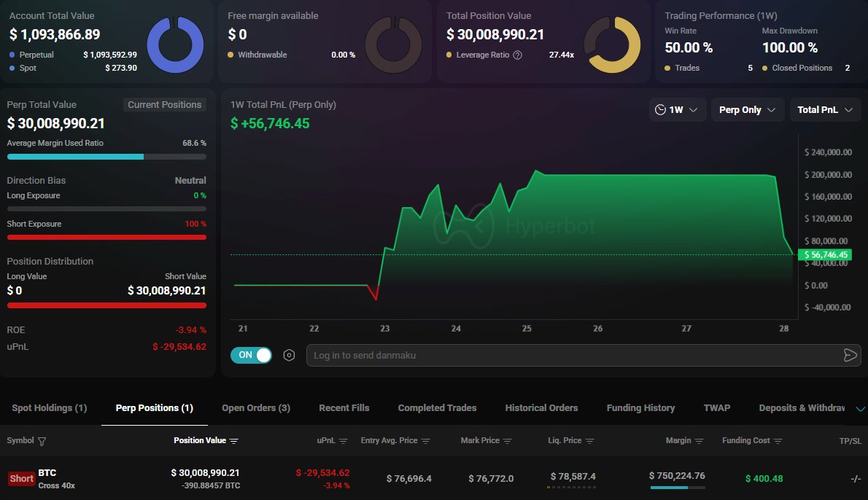Click the BTC symbol link
The width and height of the screenshot is (868, 500).
(x=47, y=473)
